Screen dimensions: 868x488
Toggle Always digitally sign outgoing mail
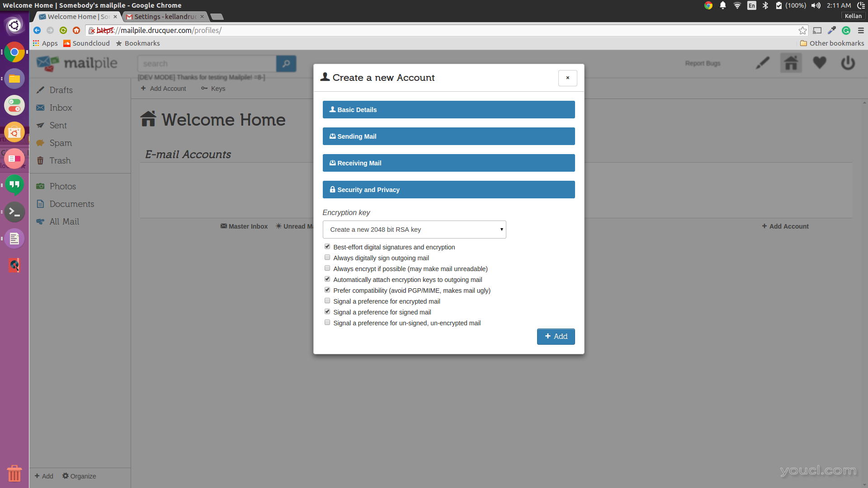pyautogui.click(x=327, y=258)
